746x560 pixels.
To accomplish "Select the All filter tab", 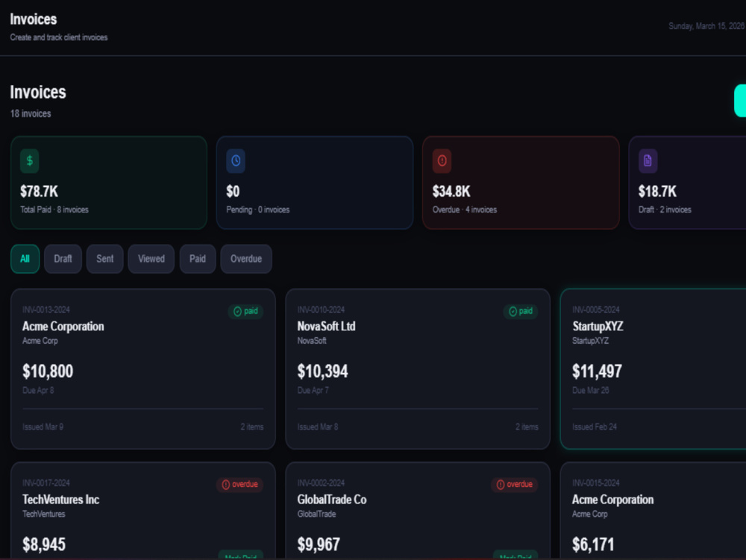I will coord(25,259).
